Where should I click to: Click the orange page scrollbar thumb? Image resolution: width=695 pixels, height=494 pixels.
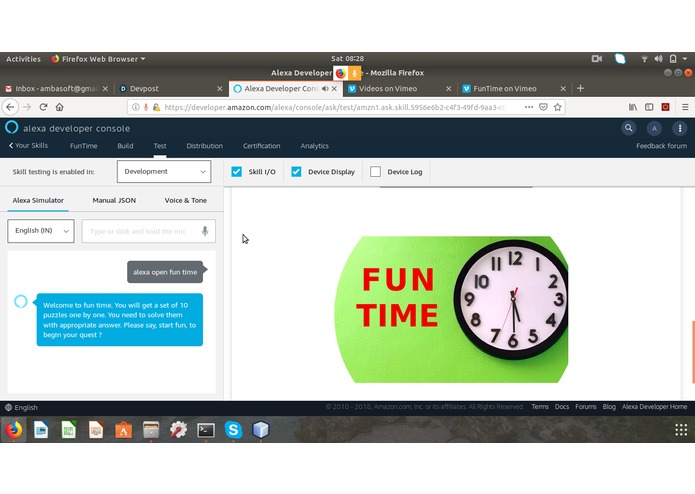point(693,354)
